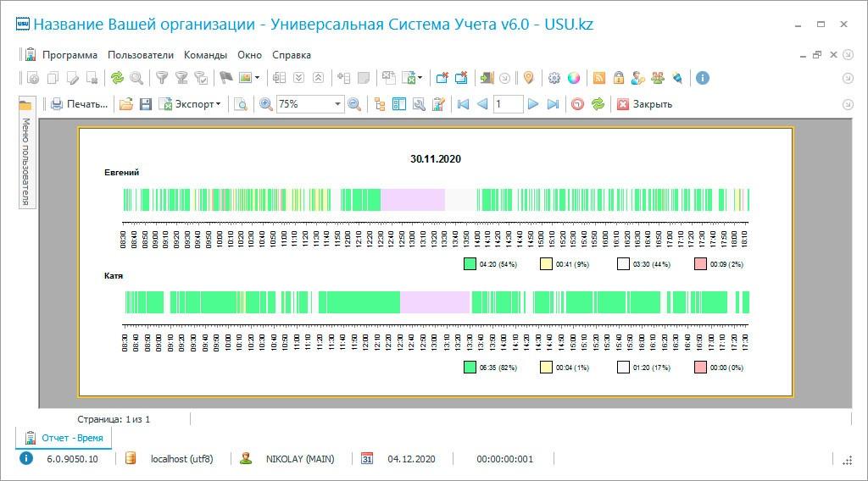The height and width of the screenshot is (481, 868).
Task: Click the edit record pencil icon
Action: 73,78
